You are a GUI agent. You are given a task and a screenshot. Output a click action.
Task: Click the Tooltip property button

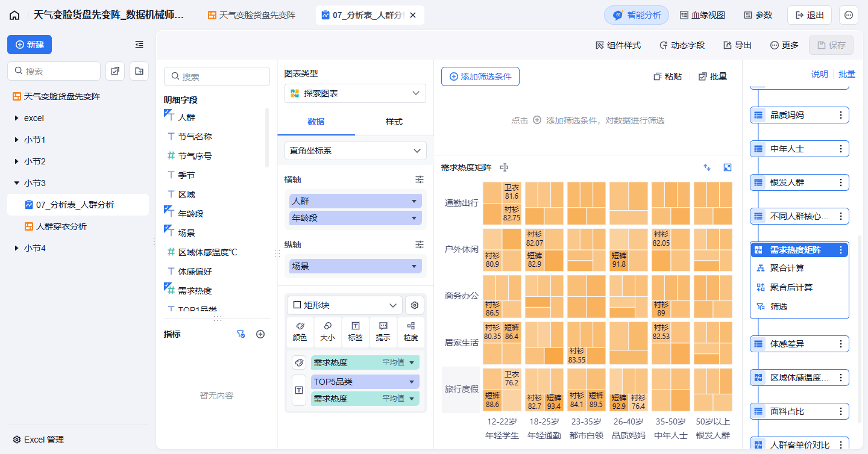383,332
